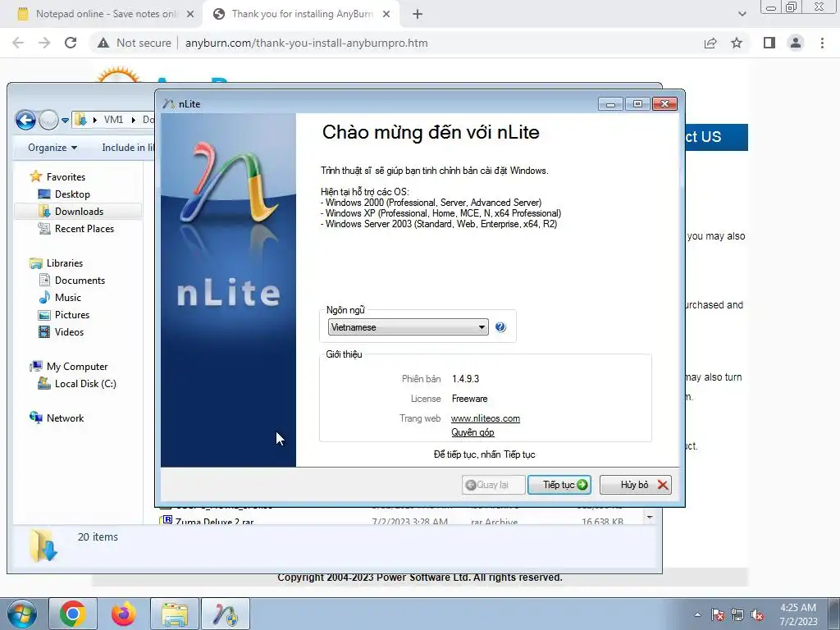Switch to Notepad online browser tab
This screenshot has width=840, height=630.
pyautogui.click(x=106, y=14)
